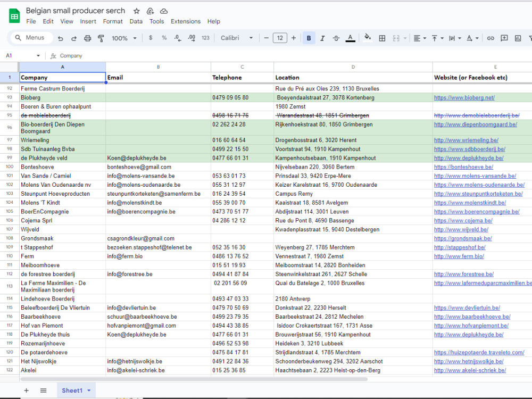The width and height of the screenshot is (532, 399).
Task: Add a new sheet with plus button
Action: point(26,390)
